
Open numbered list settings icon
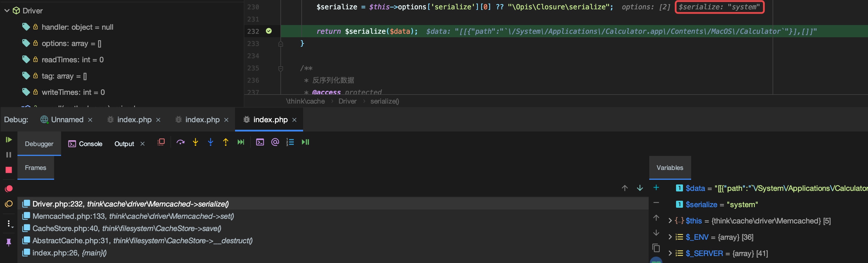pyautogui.click(x=290, y=142)
